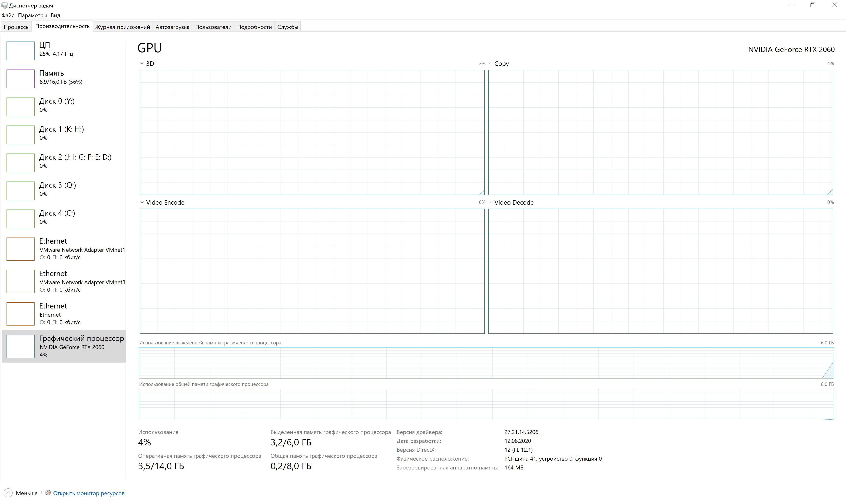Click the driver version value 27.21.14.5206

tap(521, 432)
